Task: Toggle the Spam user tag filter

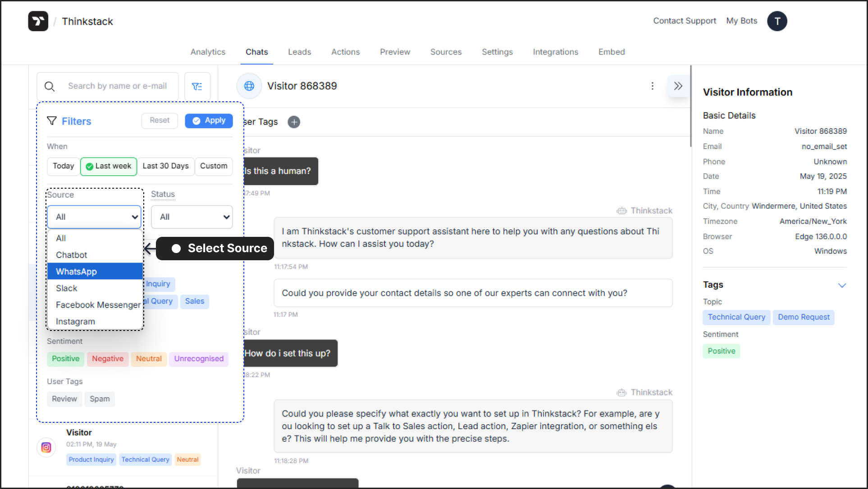Action: point(100,399)
